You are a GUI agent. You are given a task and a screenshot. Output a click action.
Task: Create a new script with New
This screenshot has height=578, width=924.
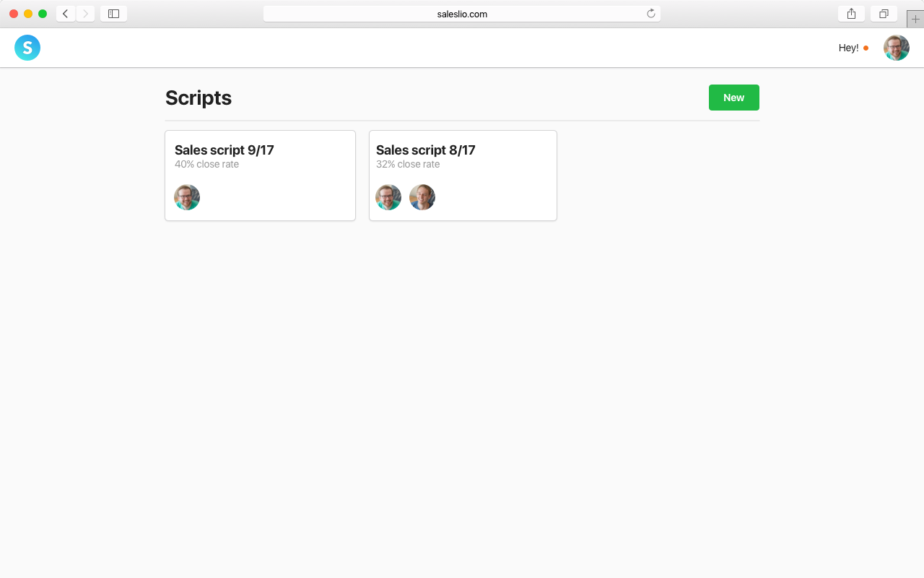(733, 98)
